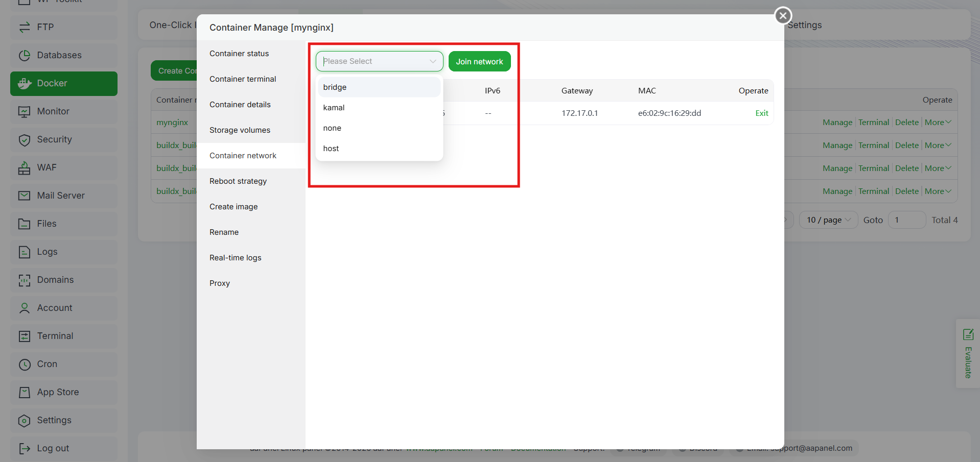
Task: Open the App Store bag icon
Action: point(25,392)
